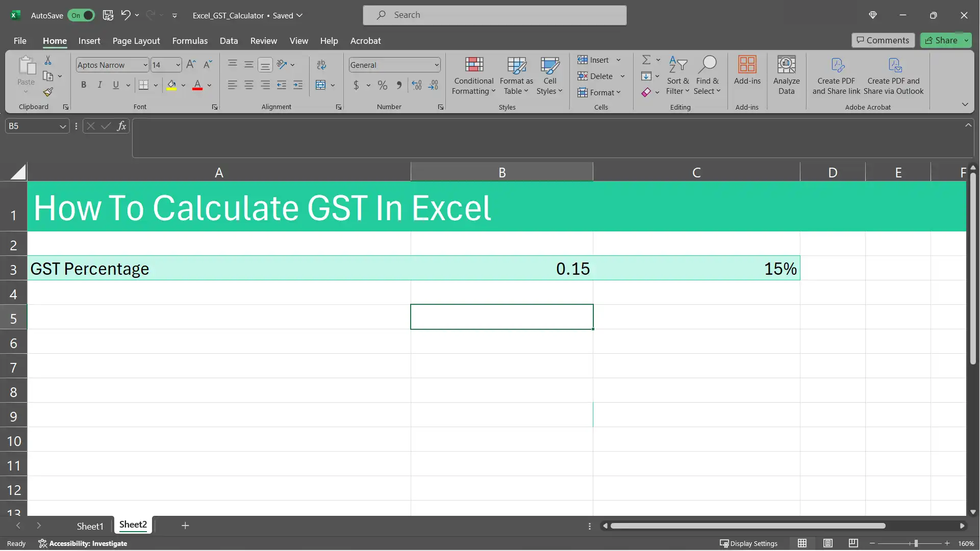
Task: Toggle Wrap Text option
Action: (x=321, y=65)
